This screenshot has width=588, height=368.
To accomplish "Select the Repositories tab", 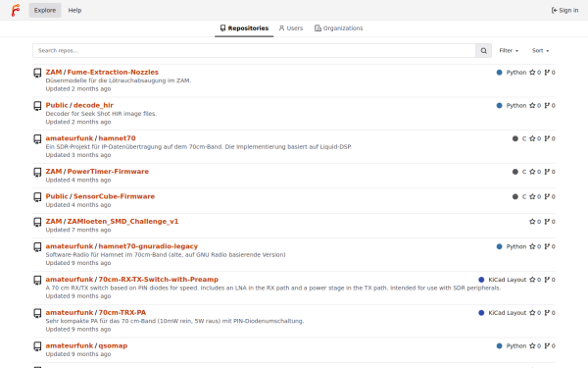I will 244,28.
